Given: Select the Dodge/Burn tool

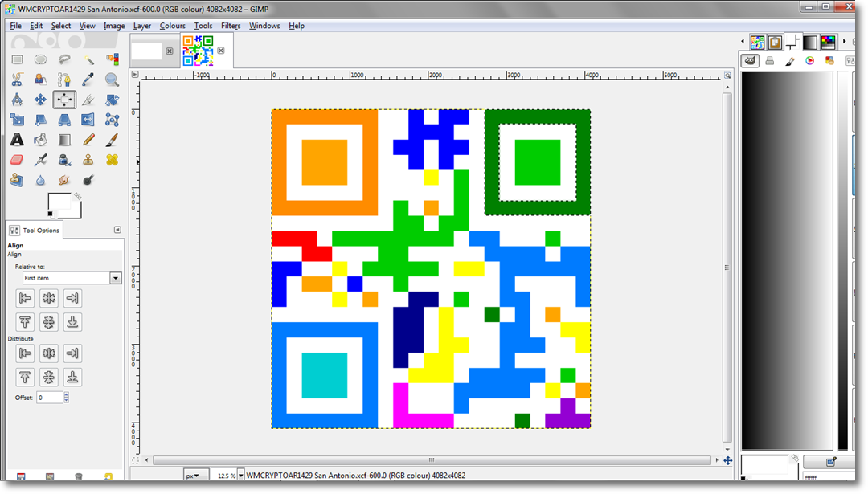Looking at the screenshot, I should (x=88, y=180).
